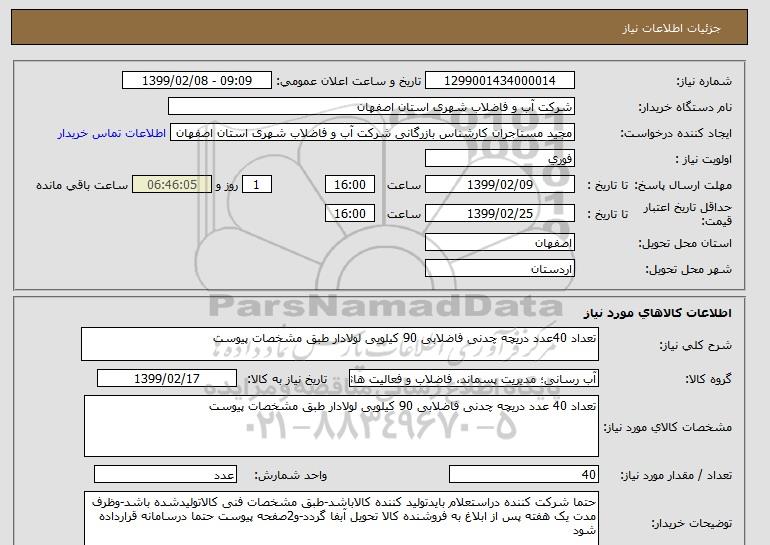Viewport: 770px width, 545px height.
Task: Click the گروه کالا field
Action: 474,379
